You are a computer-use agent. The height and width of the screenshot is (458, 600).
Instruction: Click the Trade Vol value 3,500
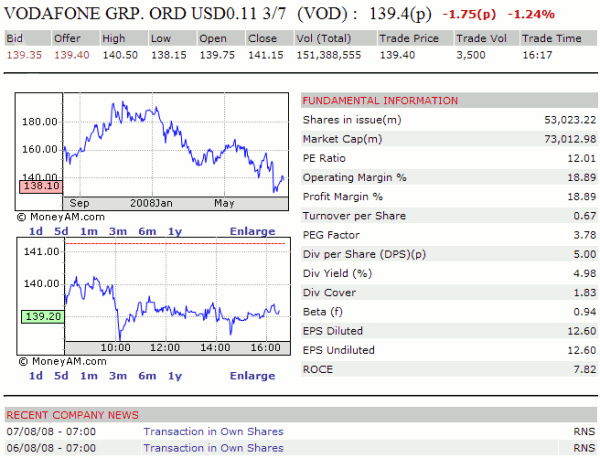[471, 55]
